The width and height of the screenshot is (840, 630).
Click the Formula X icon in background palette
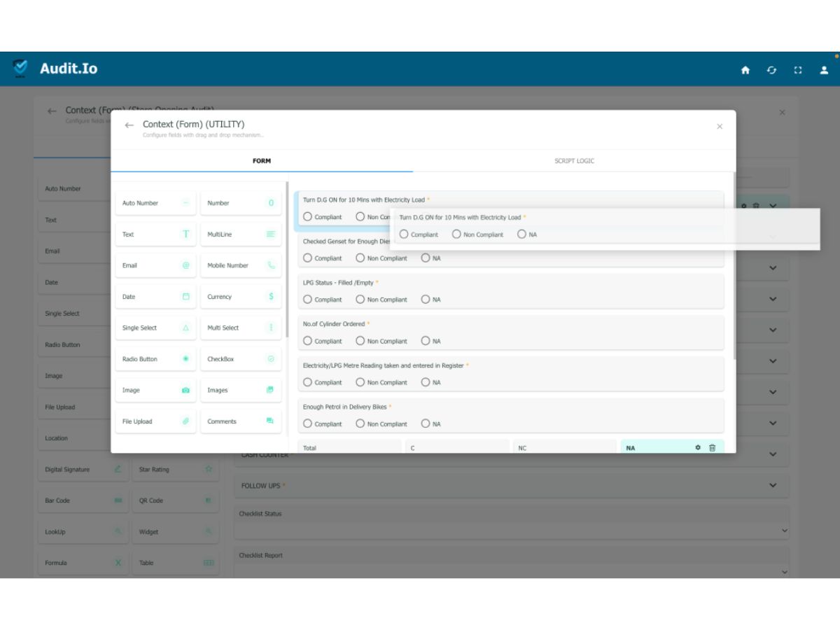[x=118, y=563]
